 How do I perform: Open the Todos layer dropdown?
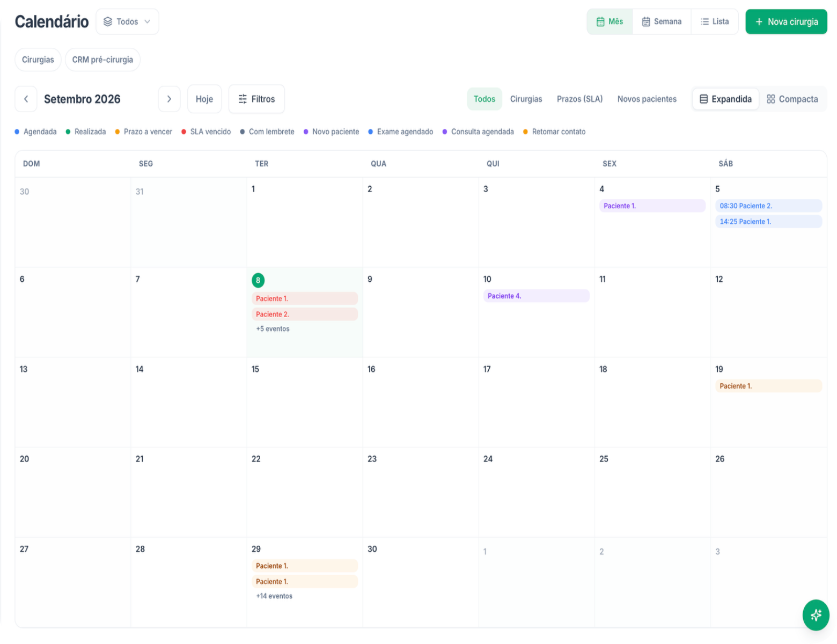[127, 22]
